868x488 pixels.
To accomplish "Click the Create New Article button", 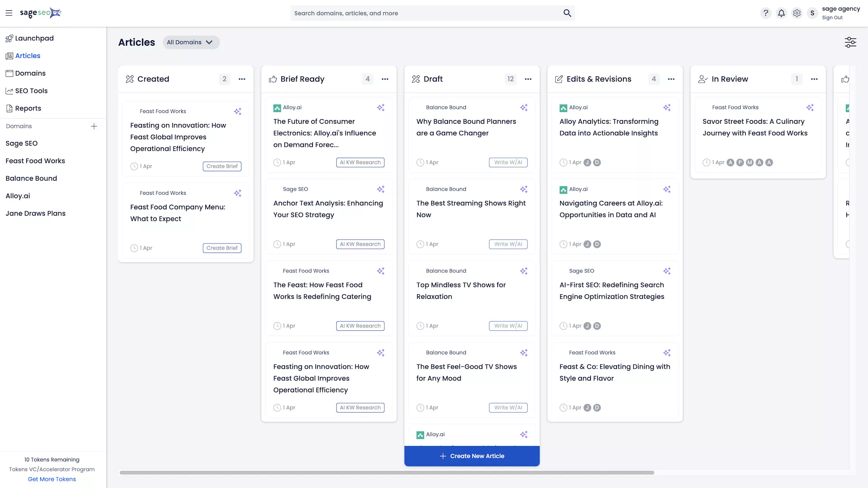I will (x=472, y=456).
